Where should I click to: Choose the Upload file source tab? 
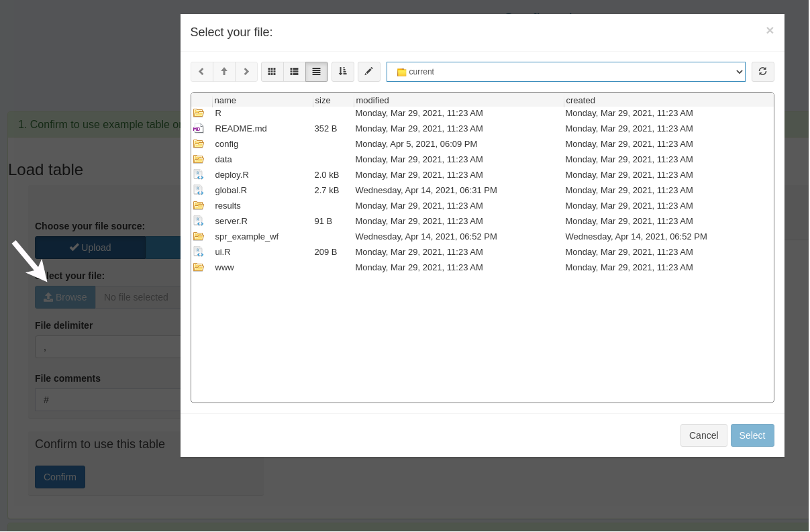91,248
